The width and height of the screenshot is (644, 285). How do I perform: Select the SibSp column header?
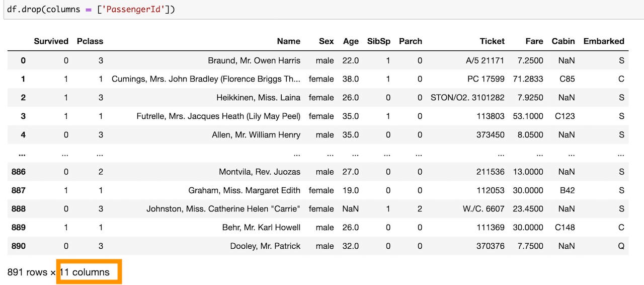coord(379,41)
